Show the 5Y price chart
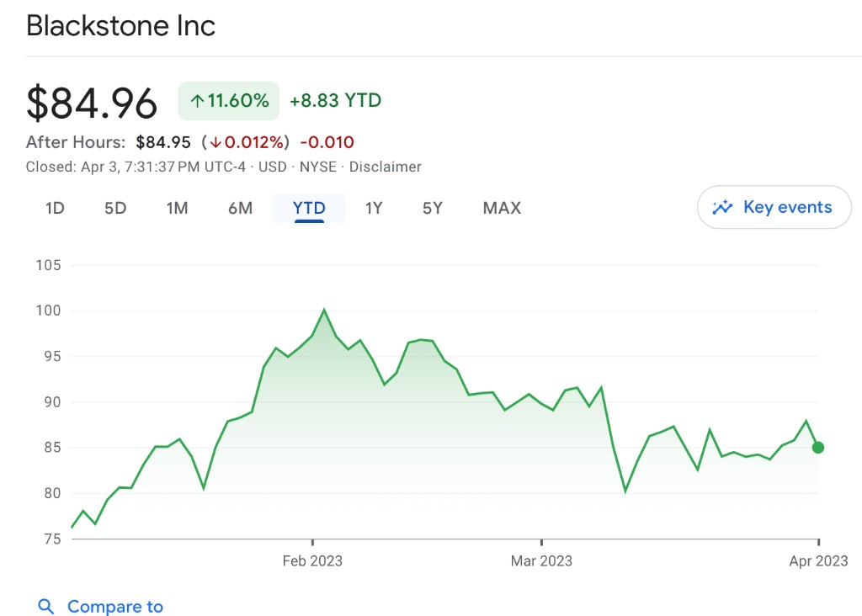 pos(433,208)
